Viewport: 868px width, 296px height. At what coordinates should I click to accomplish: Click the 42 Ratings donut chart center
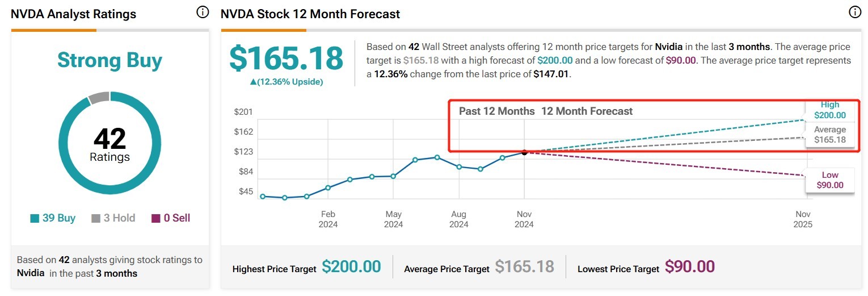click(109, 145)
